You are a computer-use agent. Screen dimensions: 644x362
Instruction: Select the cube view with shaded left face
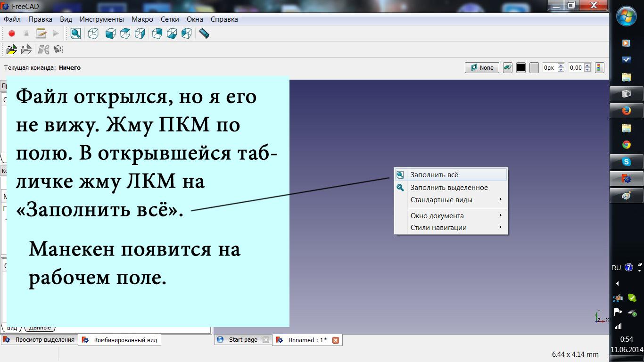coord(187,33)
